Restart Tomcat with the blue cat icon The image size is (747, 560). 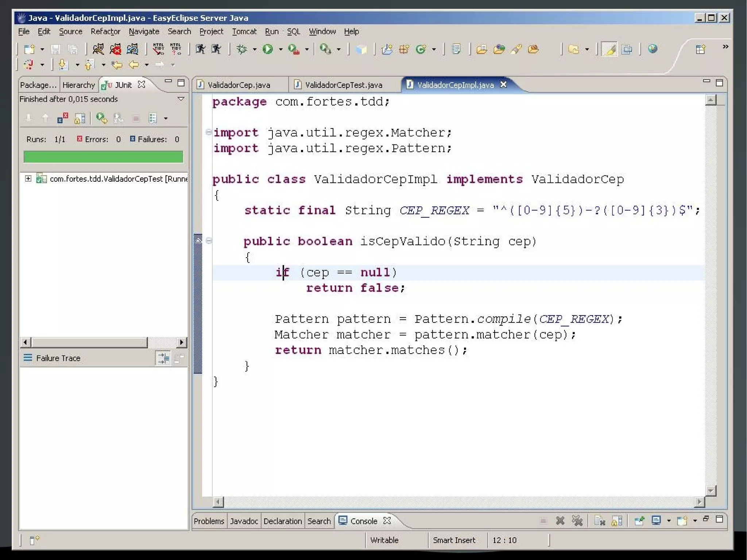click(x=132, y=49)
